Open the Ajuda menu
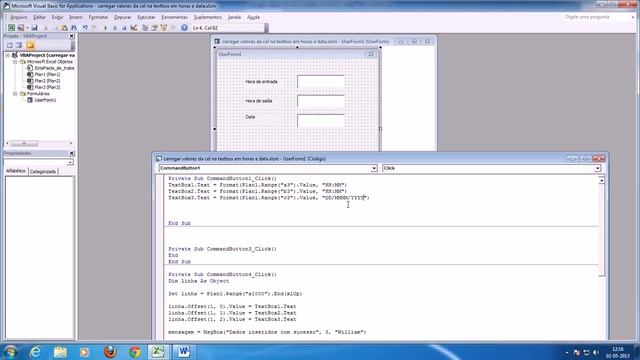The image size is (640, 360). pos(253,17)
